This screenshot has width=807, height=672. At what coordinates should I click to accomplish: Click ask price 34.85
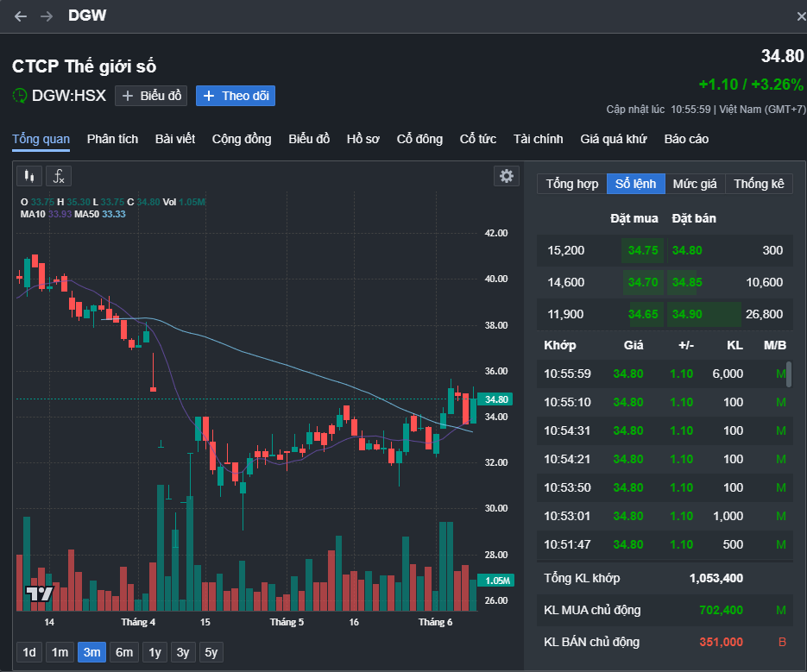pyautogui.click(x=687, y=282)
